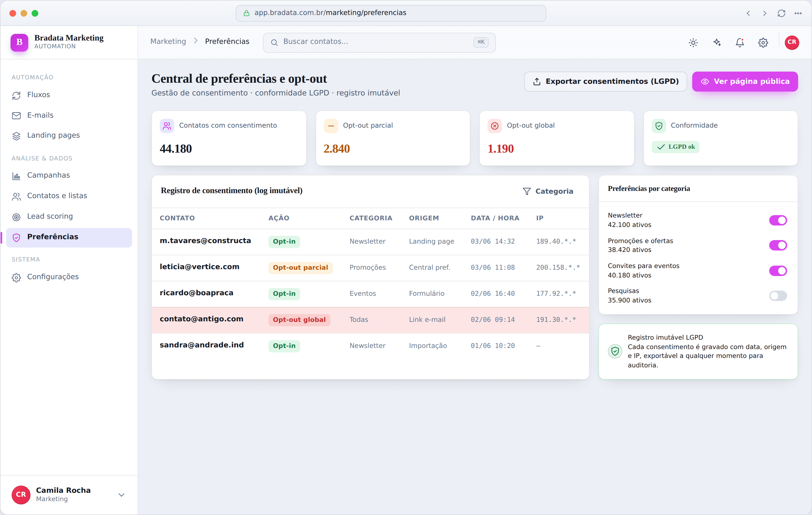Open the Categoria filter dropdown
812x515 pixels.
548,191
